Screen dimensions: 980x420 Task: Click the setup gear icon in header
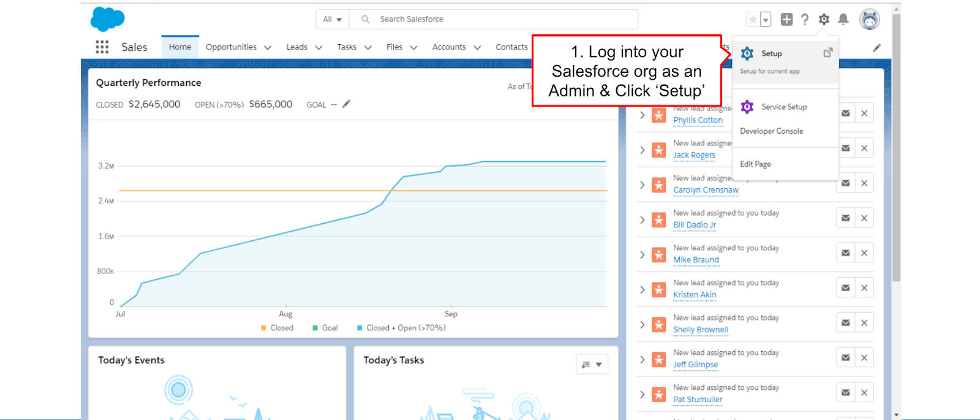(824, 20)
